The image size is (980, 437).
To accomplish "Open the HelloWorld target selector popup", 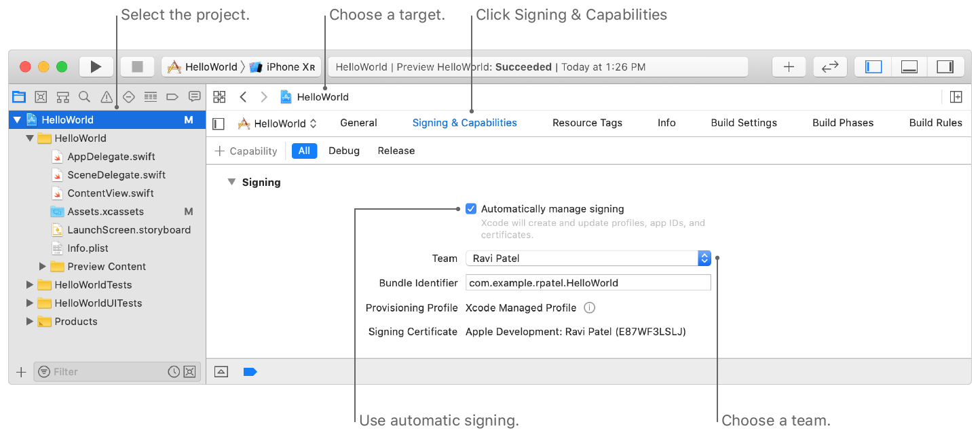I will 278,123.
